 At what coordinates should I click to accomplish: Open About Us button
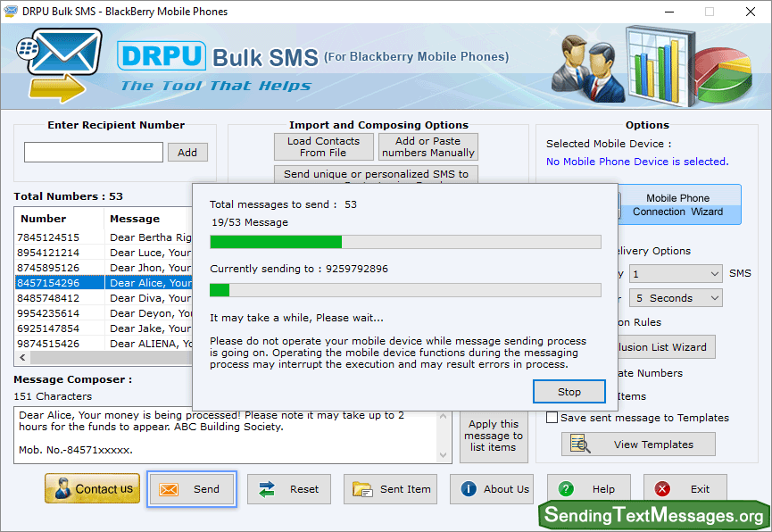coord(492,489)
